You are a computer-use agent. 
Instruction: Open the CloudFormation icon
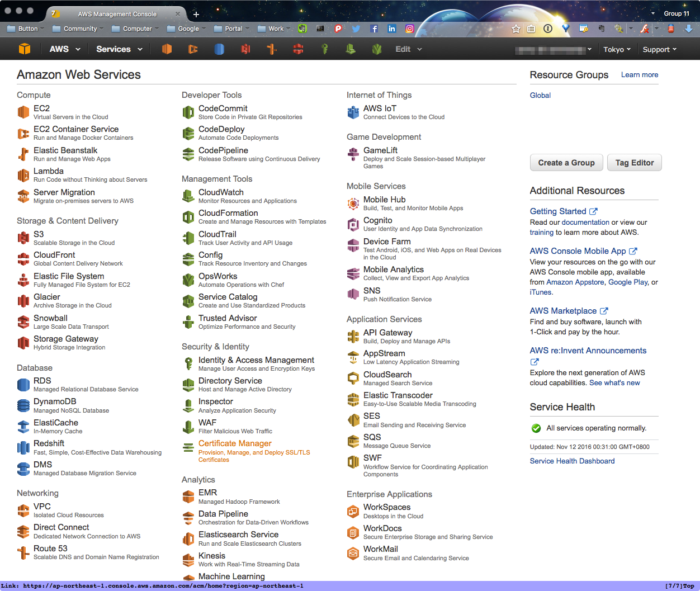coord(188,217)
